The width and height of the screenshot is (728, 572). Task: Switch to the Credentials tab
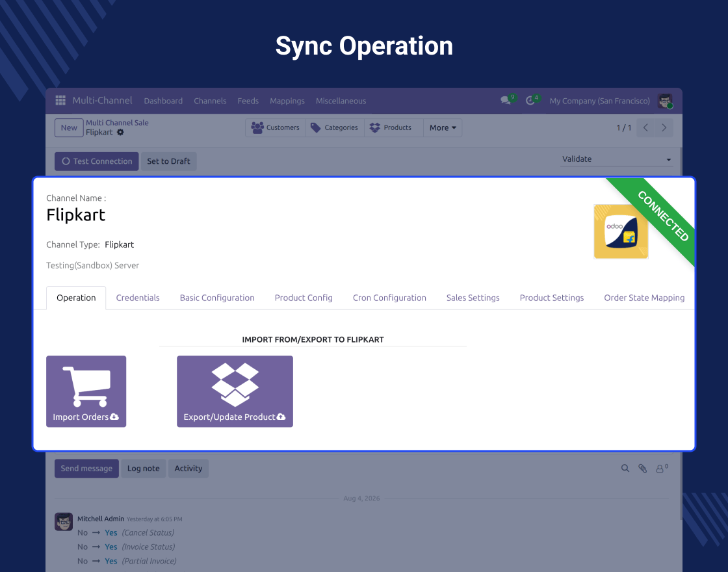tap(138, 298)
